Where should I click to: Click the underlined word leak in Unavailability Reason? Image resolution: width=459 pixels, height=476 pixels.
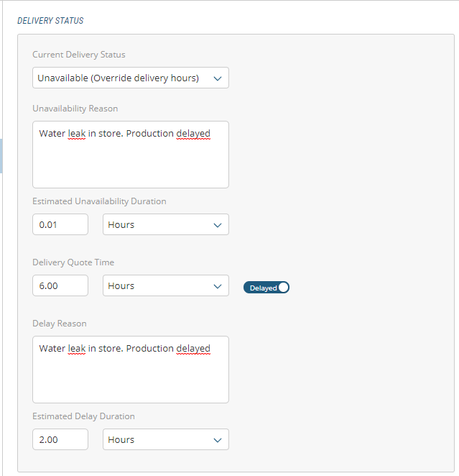76,134
